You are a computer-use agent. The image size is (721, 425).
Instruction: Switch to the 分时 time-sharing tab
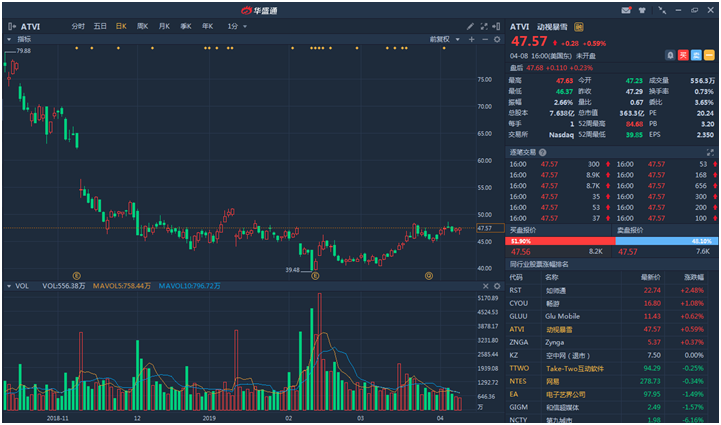coord(78,26)
